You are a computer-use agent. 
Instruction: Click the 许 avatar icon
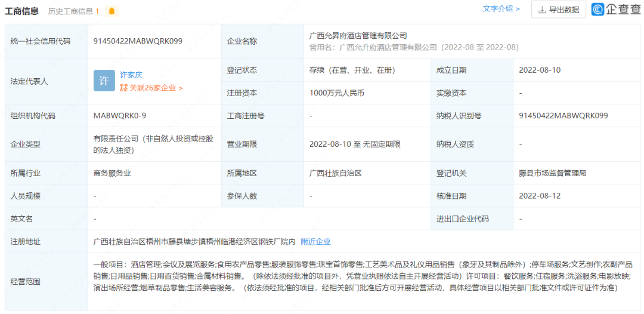tap(104, 81)
